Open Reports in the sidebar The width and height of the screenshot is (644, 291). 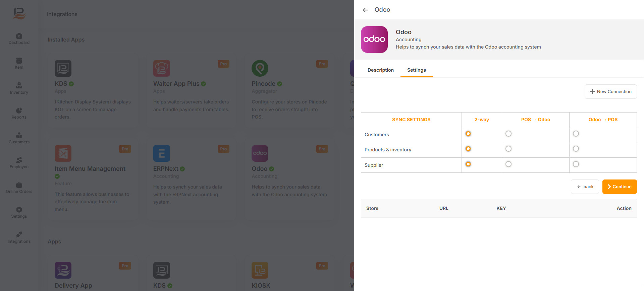(19, 113)
